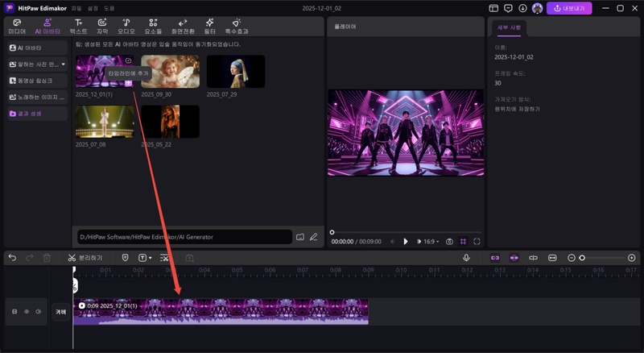Select the 화면전환 (Transitions) icon
644x353 pixels.
pyautogui.click(x=182, y=26)
